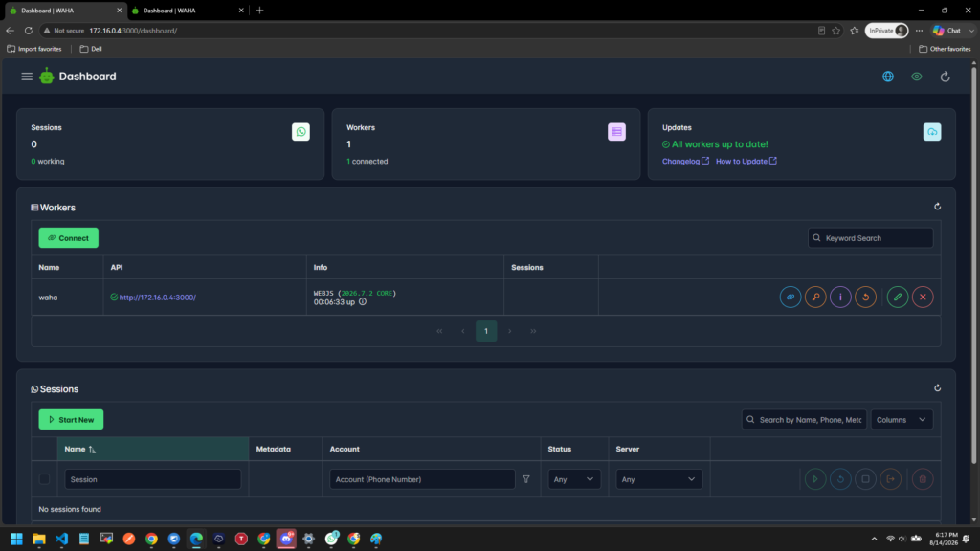980x551 pixels.
Task: Open Other favorites folder
Action: tap(945, 49)
